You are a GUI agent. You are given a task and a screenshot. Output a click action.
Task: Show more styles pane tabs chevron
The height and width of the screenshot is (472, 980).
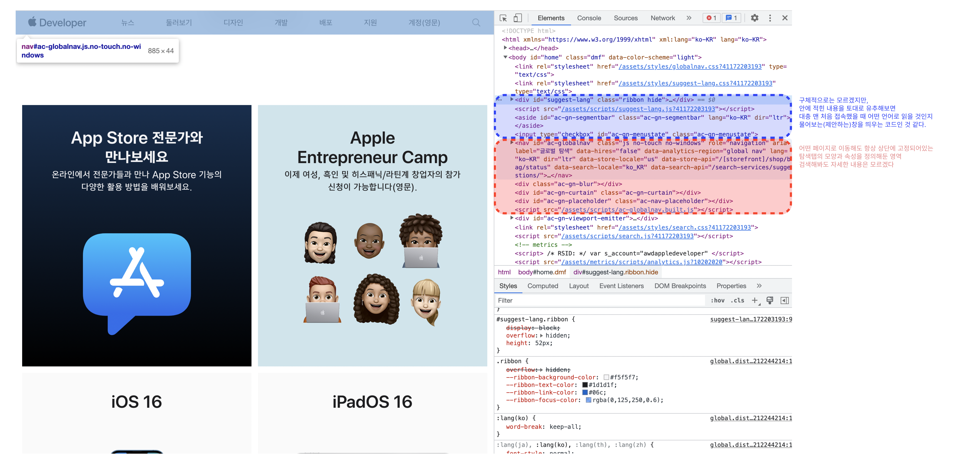759,286
